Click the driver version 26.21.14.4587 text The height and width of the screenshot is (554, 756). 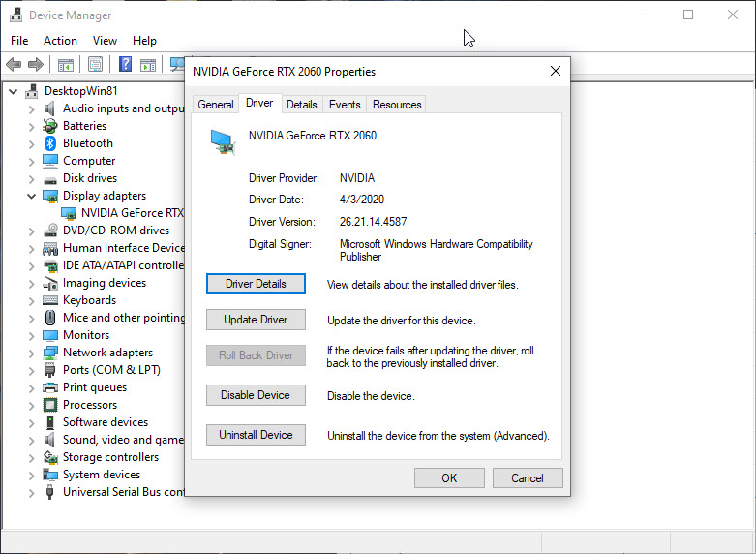click(x=374, y=222)
